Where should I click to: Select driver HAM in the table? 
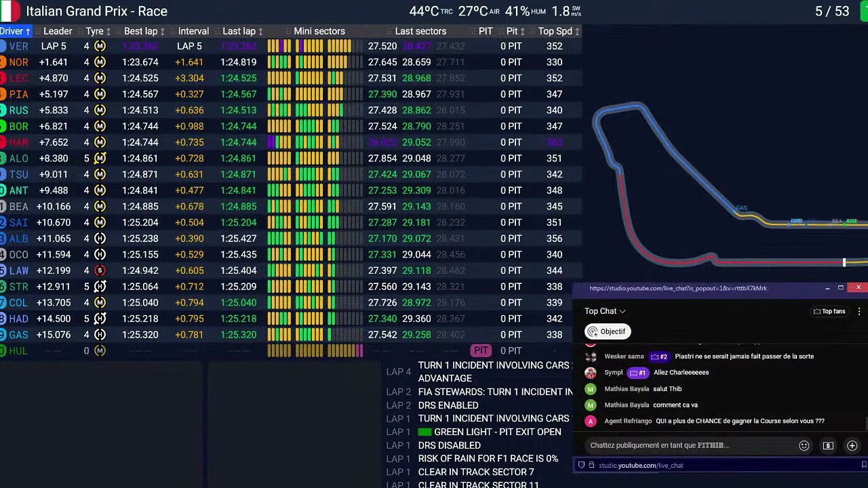point(18,142)
